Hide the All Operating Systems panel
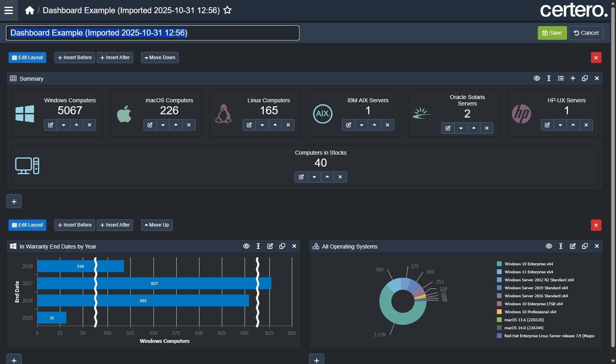 click(549, 247)
